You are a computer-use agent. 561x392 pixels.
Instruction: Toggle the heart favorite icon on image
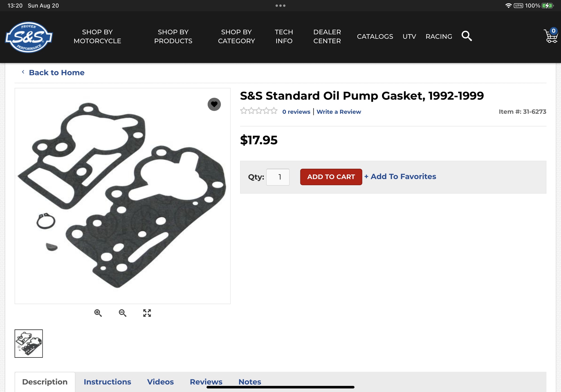click(214, 104)
